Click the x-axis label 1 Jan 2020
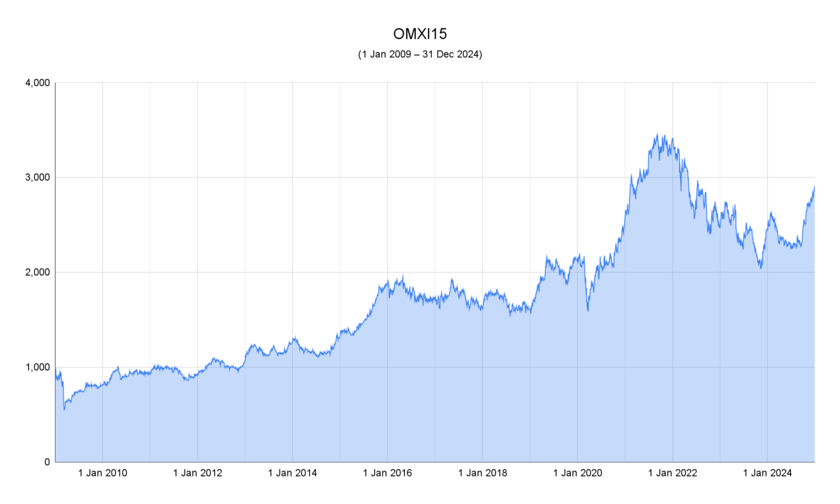 pos(577,472)
